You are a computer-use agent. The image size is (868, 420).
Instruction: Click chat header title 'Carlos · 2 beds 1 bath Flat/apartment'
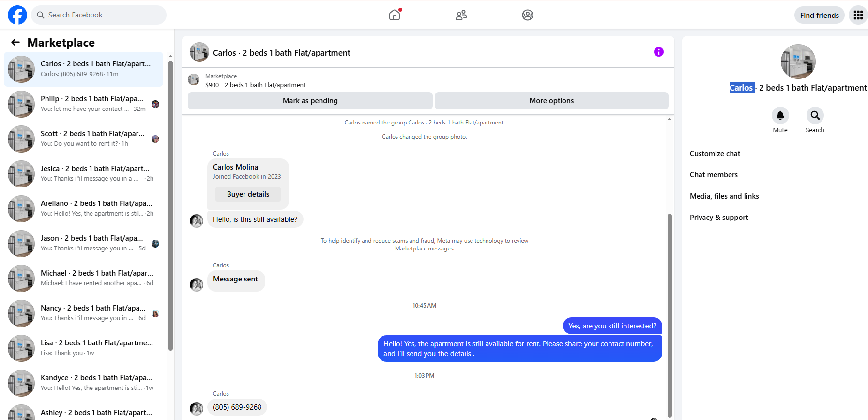(x=281, y=53)
